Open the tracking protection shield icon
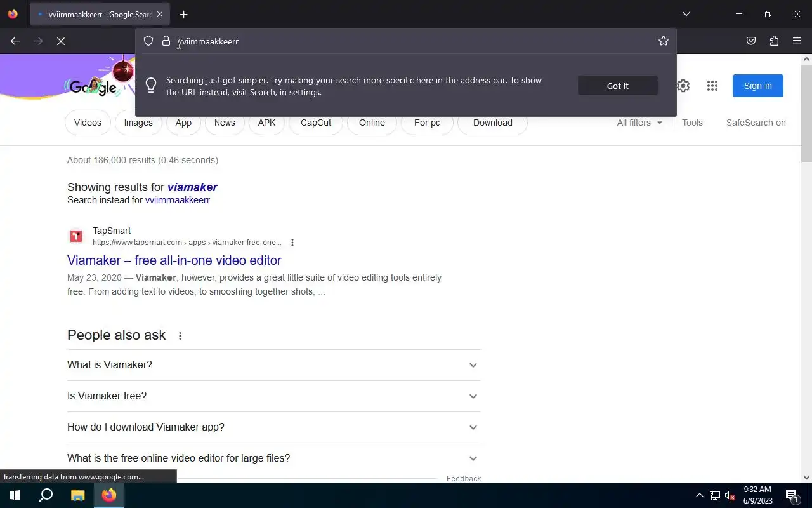 pos(148,41)
